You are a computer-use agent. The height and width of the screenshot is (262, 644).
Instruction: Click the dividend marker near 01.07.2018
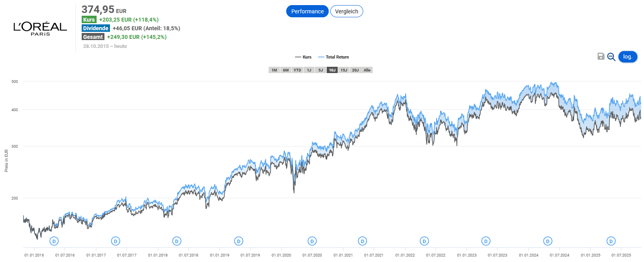tap(177, 241)
